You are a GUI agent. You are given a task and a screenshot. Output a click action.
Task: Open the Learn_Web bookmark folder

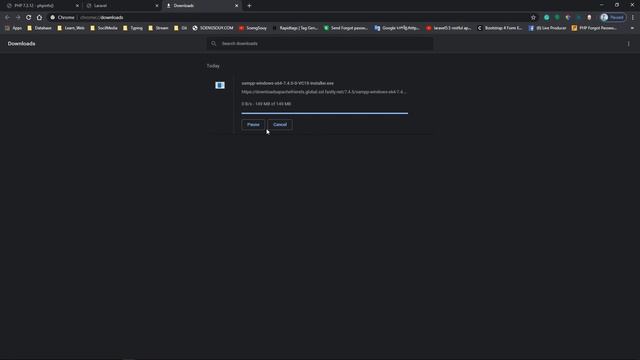[x=71, y=28]
